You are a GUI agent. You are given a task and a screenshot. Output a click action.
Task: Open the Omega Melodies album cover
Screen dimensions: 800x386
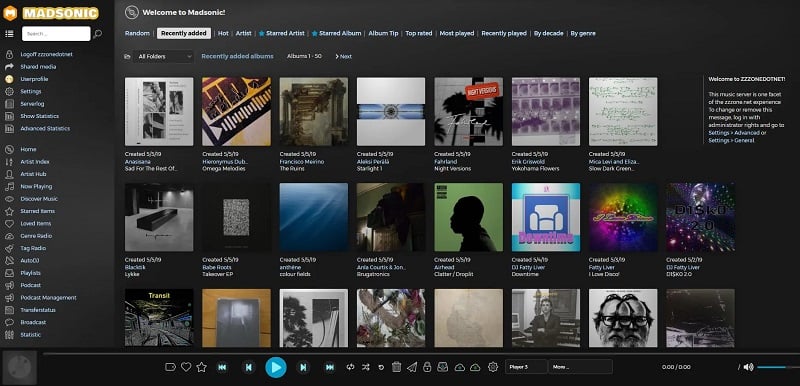pos(236,112)
